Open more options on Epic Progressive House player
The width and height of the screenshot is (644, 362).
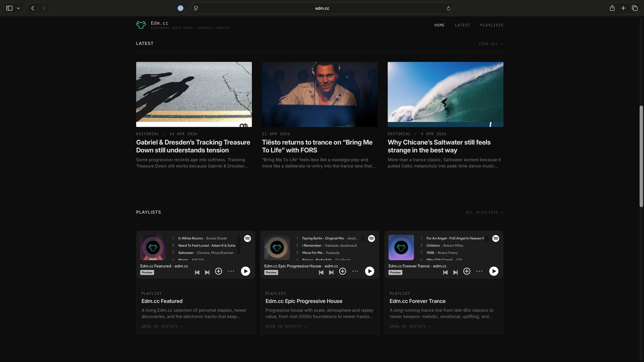pos(355,271)
